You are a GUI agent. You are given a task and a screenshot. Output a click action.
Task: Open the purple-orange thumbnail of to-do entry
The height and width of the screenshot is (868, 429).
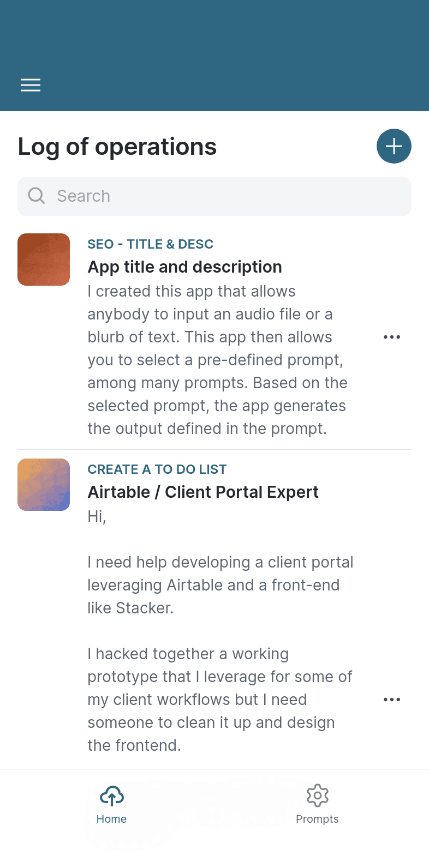44,485
